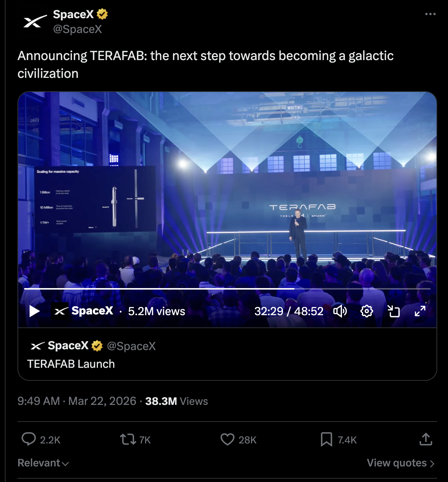The height and width of the screenshot is (482, 448).
Task: Open the three-dot more options menu
Action: pyautogui.click(x=430, y=14)
